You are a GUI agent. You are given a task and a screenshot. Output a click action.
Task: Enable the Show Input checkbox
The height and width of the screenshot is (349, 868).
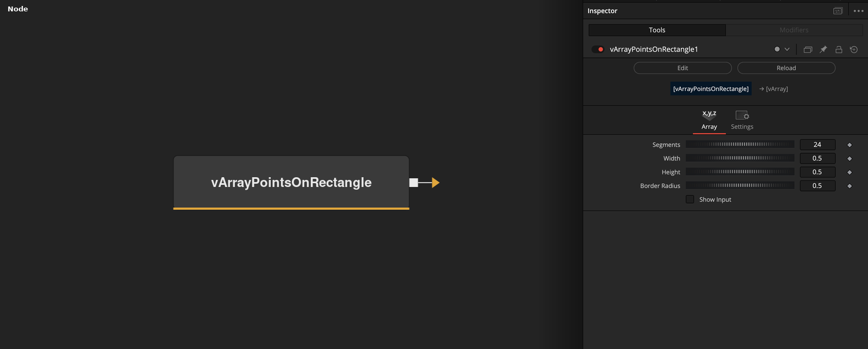coord(690,199)
